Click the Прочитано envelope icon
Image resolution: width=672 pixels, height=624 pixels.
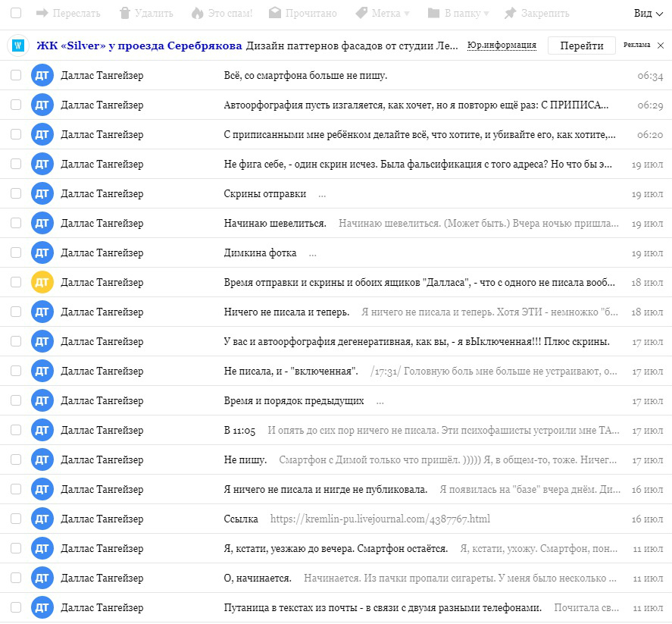pos(274,13)
